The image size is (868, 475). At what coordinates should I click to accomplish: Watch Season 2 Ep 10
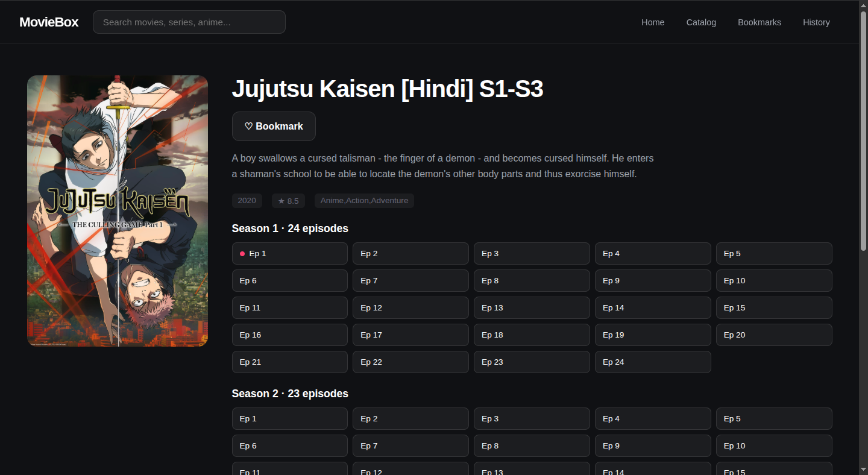coord(774,446)
